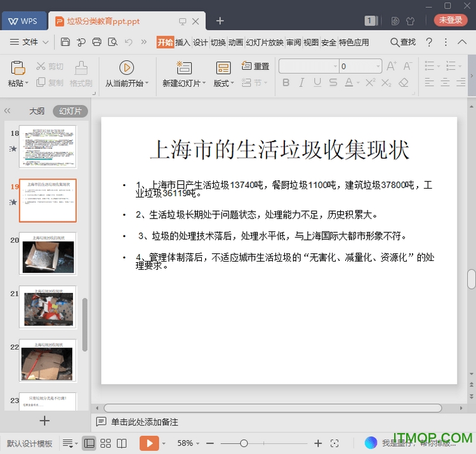Select slide 22 thumbnail

(x=48, y=361)
